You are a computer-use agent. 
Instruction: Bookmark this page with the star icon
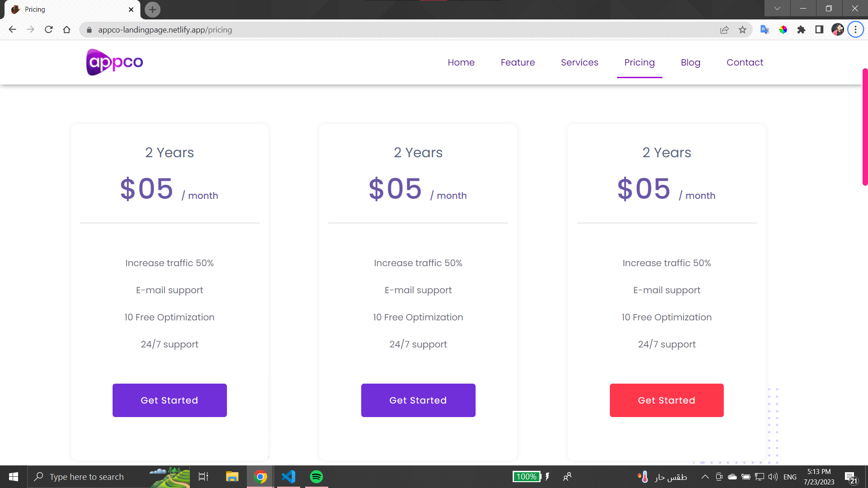coord(742,30)
